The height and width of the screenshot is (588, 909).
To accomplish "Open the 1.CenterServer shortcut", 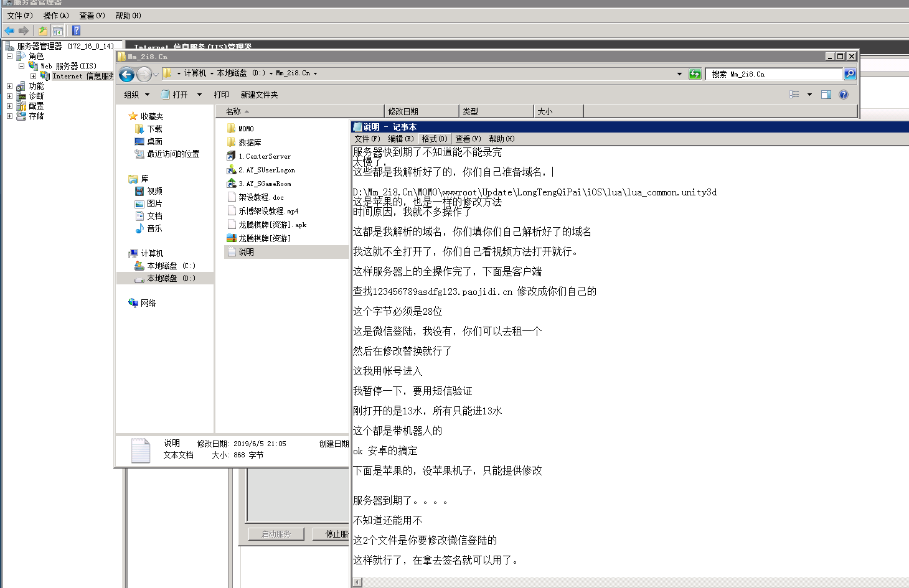I will (264, 156).
